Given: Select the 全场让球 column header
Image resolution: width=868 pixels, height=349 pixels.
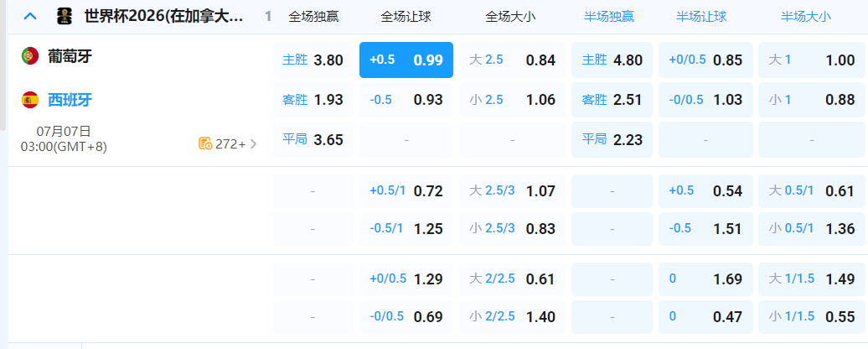Looking at the screenshot, I should click(x=406, y=17).
